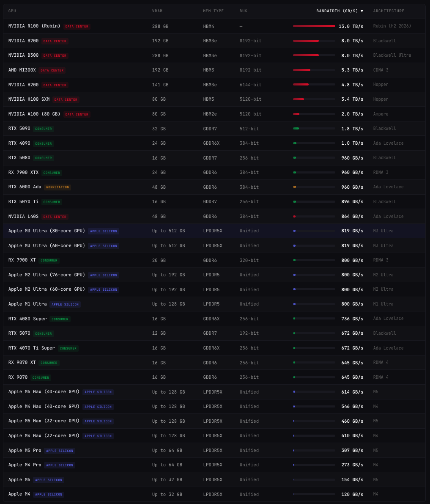Viewport: 430px width, 504px height.
Task: Click the 20 GB VRAM cell
Action: point(159,260)
